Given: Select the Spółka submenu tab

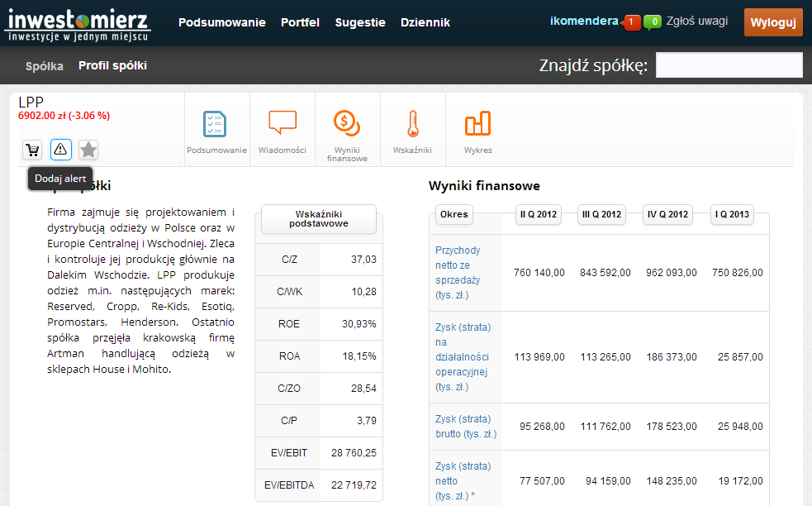Looking at the screenshot, I should click(x=45, y=66).
